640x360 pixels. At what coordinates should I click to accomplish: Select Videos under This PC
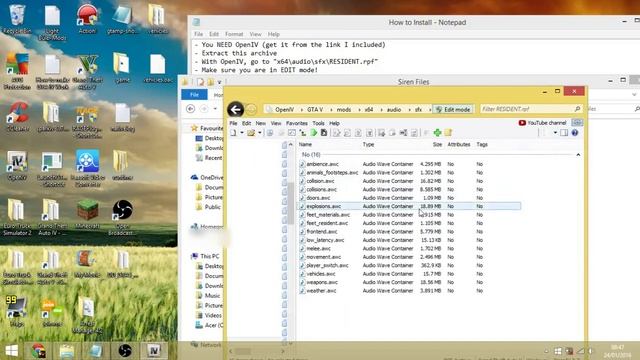pyautogui.click(x=209, y=315)
